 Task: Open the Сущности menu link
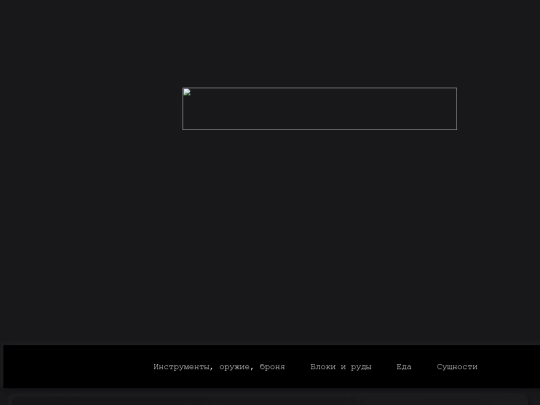coord(457,367)
